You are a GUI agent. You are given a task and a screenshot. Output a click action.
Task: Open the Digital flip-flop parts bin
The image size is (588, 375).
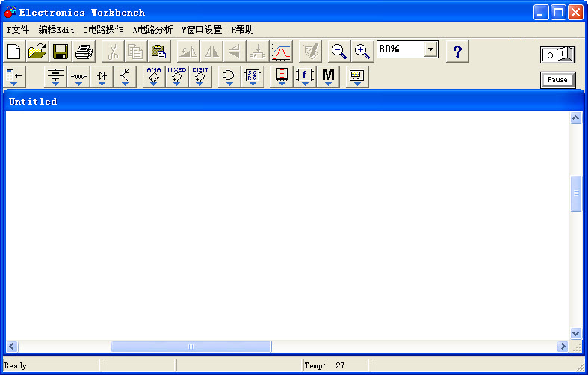tap(253, 77)
